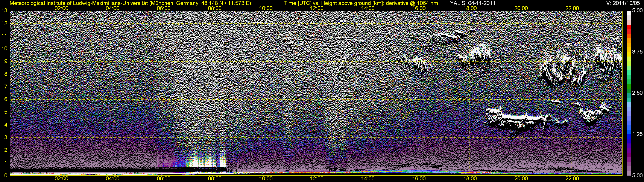Click the 10 km height axis label

pyautogui.click(x=5, y=49)
